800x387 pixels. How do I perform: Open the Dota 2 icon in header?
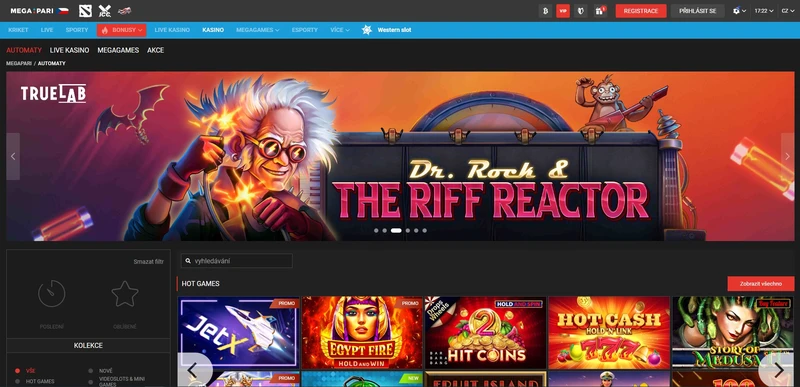click(x=85, y=11)
